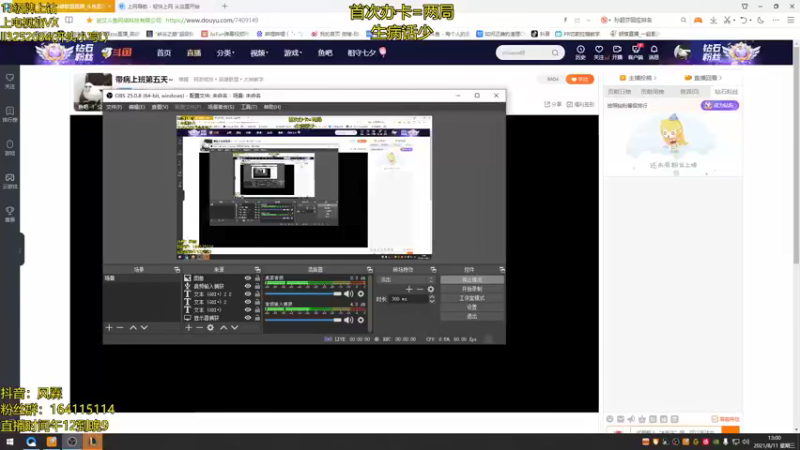Viewport: 800px width, 450px height.
Task: Lock the display capture source
Action: tap(257, 317)
